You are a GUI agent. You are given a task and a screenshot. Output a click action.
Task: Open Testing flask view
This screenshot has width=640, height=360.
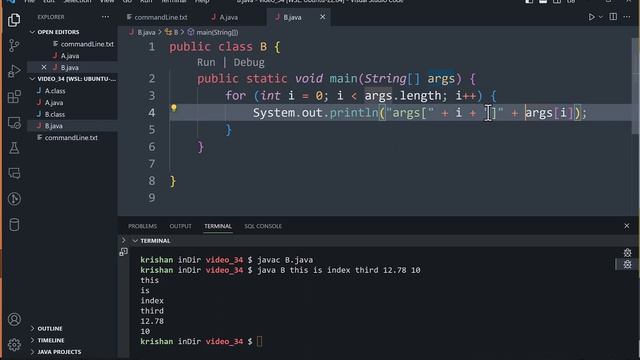pyautogui.click(x=14, y=148)
